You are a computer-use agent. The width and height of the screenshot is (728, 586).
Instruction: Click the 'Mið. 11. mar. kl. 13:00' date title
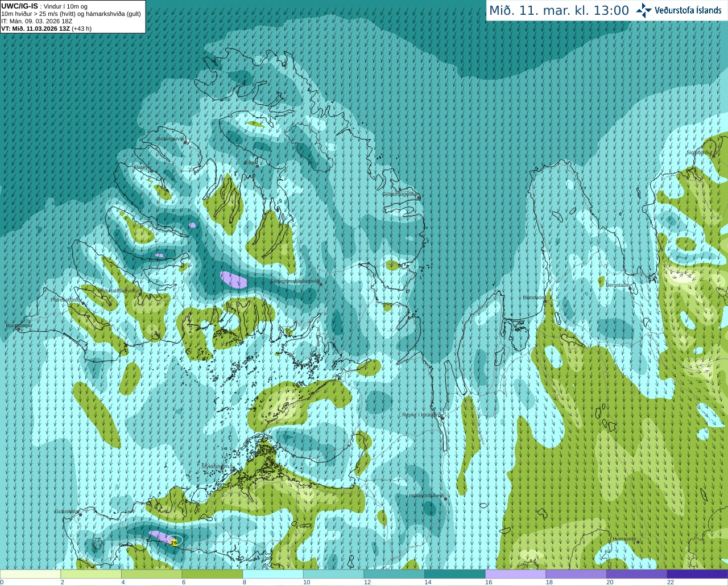pos(559,11)
